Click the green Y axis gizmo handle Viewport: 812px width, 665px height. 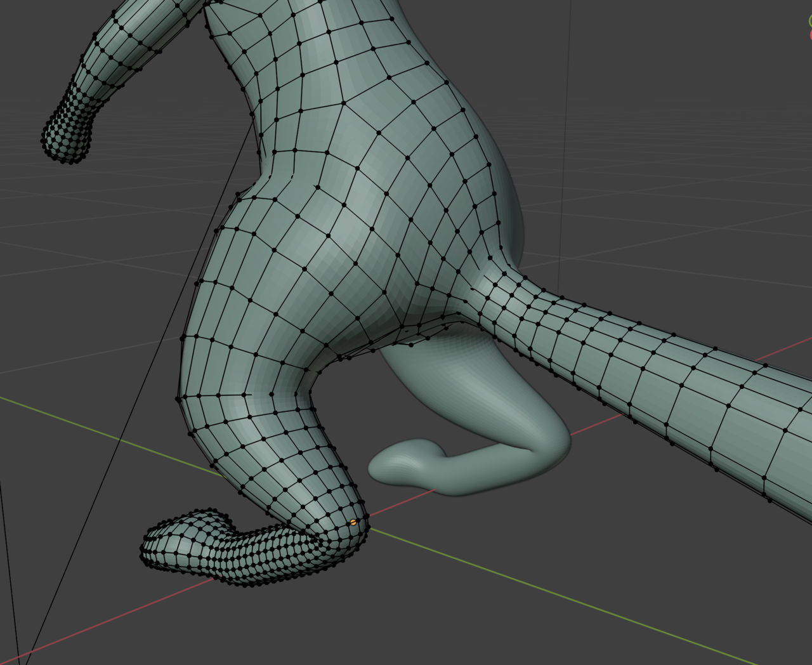coord(810,21)
